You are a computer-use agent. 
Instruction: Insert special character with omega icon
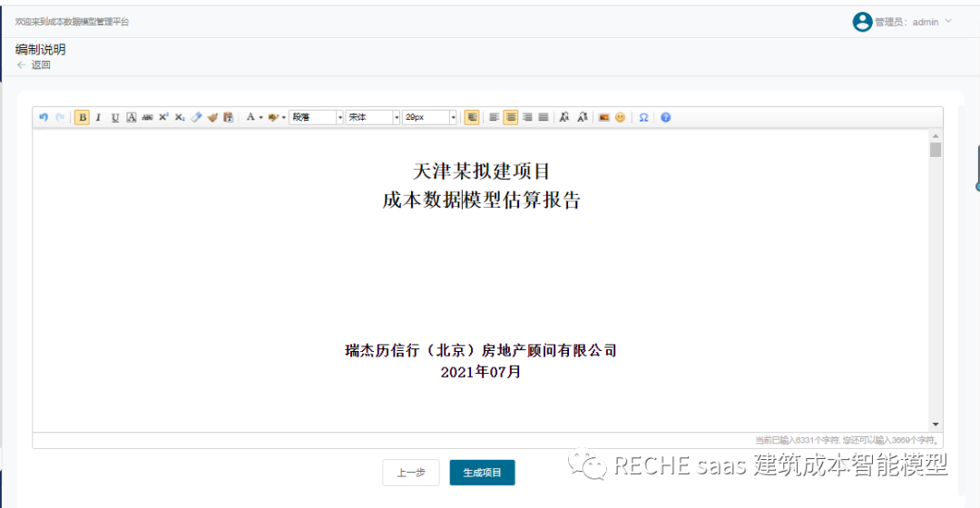coord(643,117)
